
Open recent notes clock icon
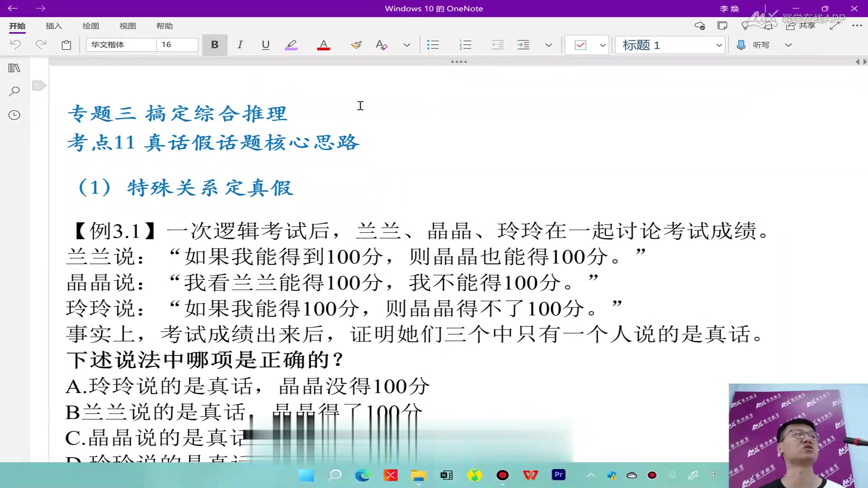click(14, 115)
